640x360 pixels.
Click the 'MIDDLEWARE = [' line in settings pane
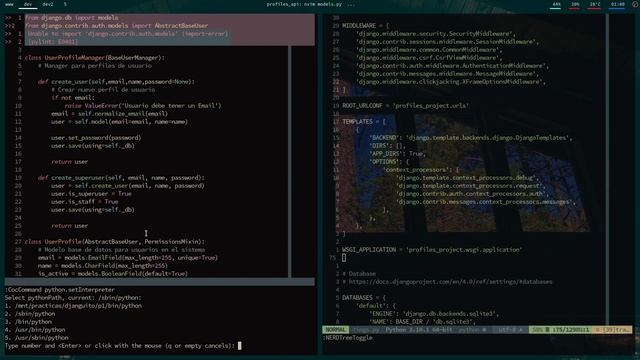(x=366, y=26)
